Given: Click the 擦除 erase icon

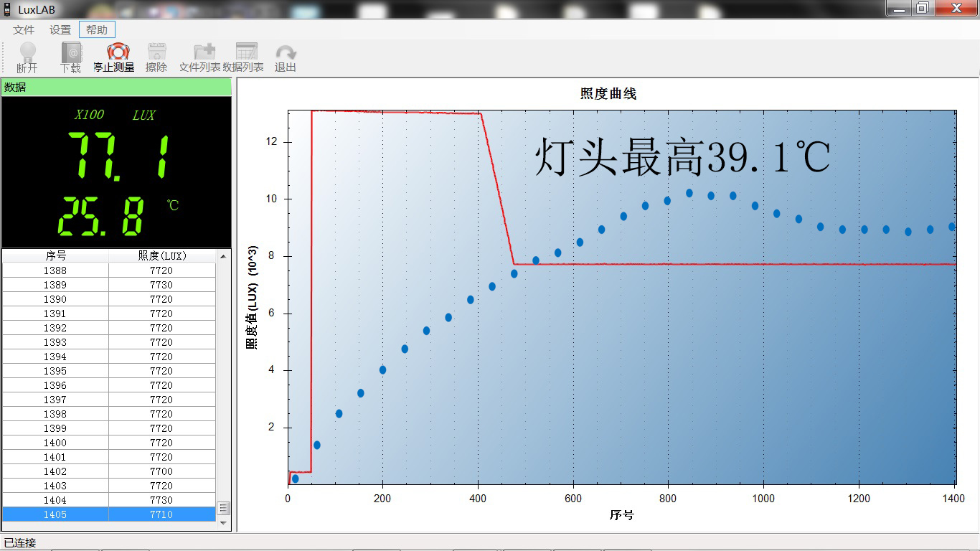Looking at the screenshot, I should tap(156, 52).
